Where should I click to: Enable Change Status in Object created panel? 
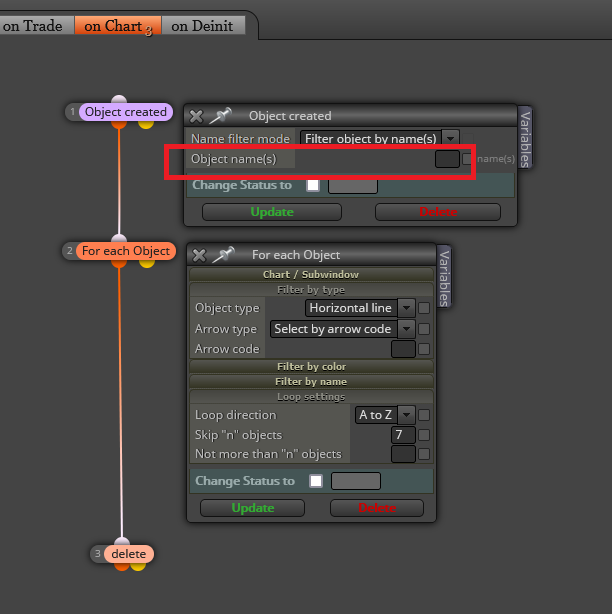click(313, 185)
